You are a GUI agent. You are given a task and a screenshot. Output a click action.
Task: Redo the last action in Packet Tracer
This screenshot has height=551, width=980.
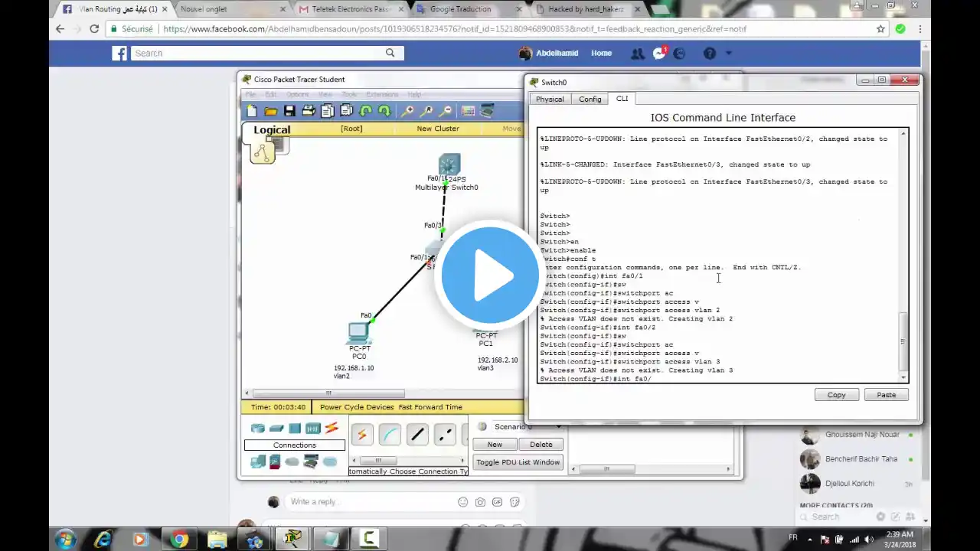pyautogui.click(x=384, y=111)
